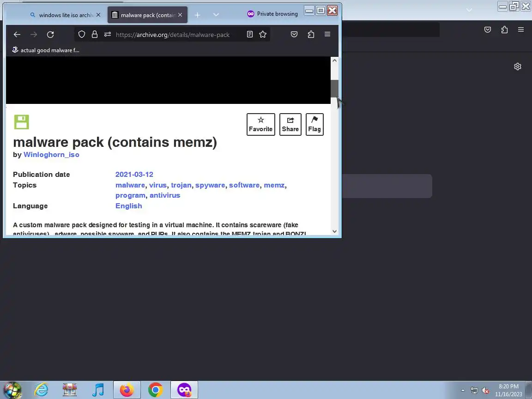
Task: Open the WinRAR taskbar icon
Action: click(x=70, y=390)
